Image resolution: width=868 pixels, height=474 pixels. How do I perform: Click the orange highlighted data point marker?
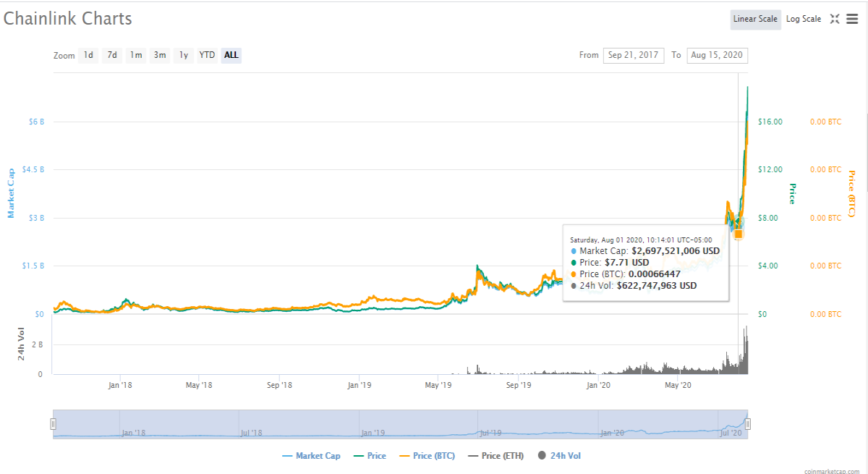[x=738, y=233]
